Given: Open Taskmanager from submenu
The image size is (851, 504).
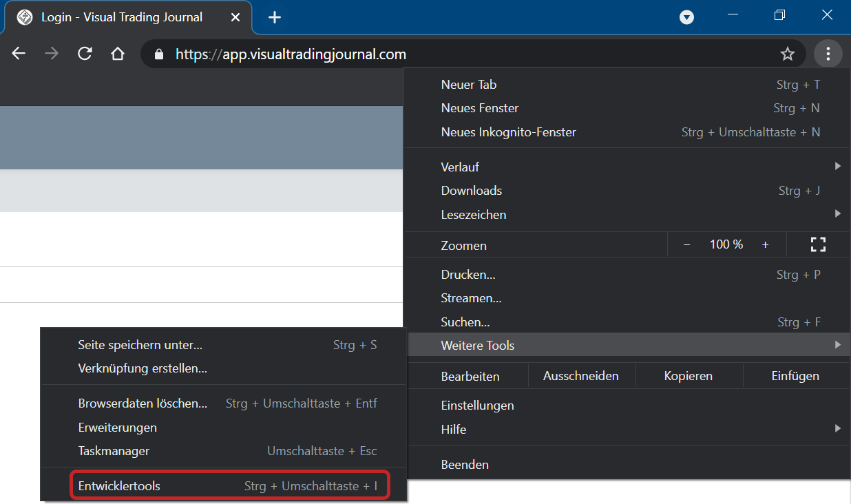Looking at the screenshot, I should coord(224,451).
